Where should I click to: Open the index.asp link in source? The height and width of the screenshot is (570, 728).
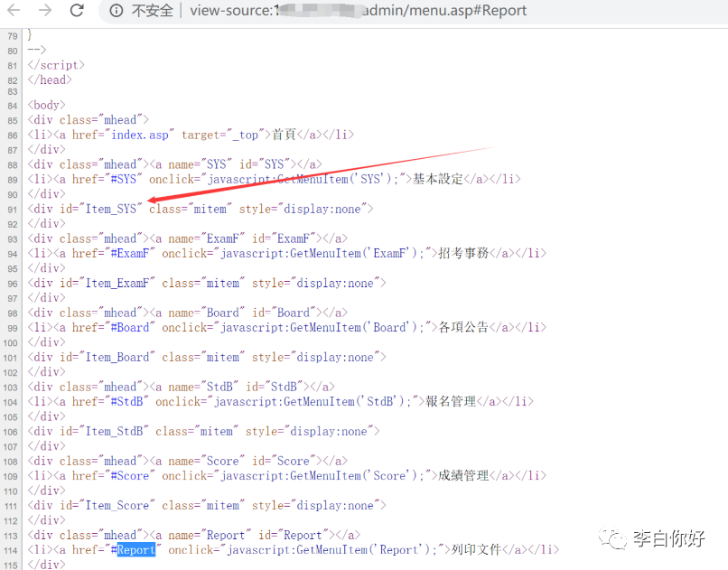click(x=140, y=135)
